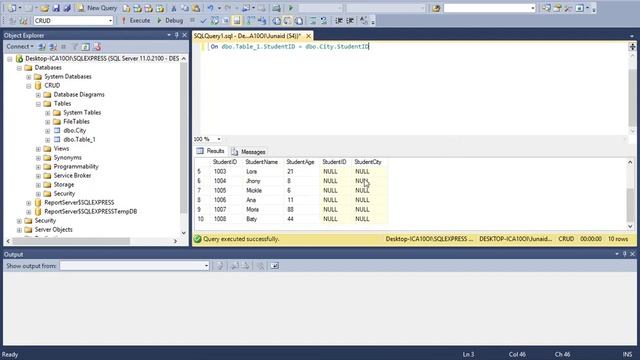Select the SQLQuery1.sql document tab
This screenshot has height=360, width=640.
[247, 36]
